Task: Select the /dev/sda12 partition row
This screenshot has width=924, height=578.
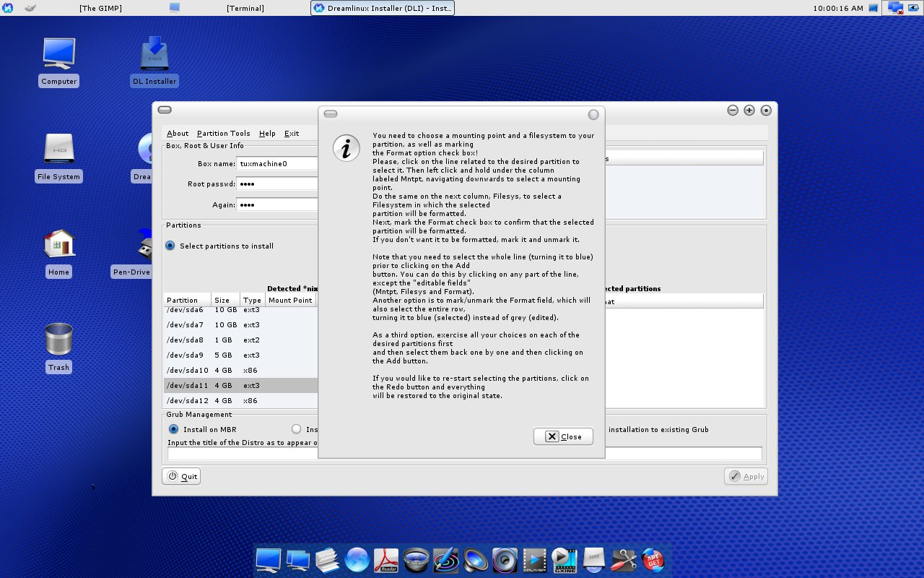Action: pos(240,401)
